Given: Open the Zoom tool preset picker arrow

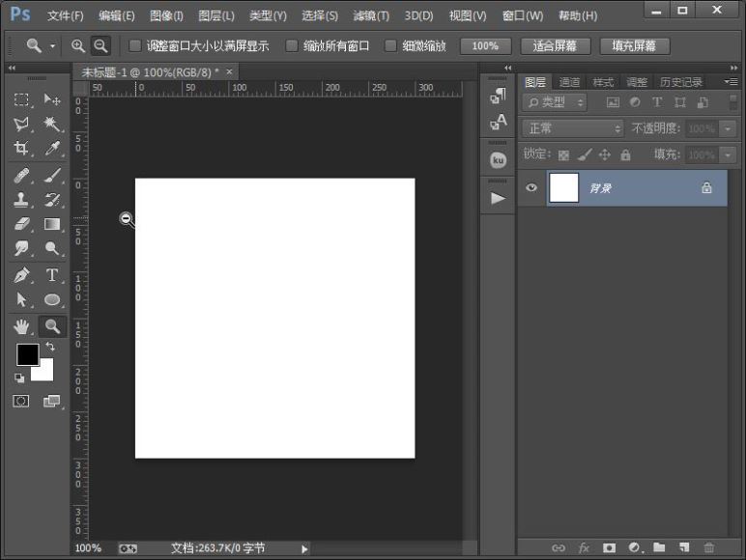Looking at the screenshot, I should (52, 46).
